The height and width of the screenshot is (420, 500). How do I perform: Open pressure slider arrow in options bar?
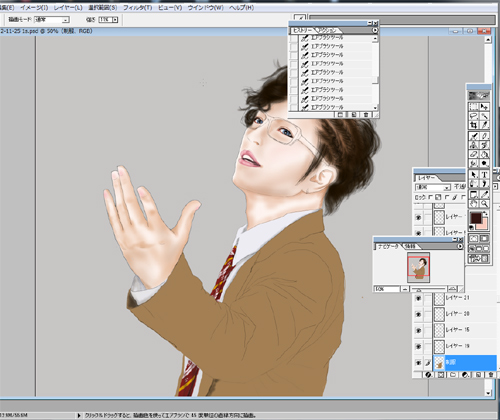click(115, 20)
